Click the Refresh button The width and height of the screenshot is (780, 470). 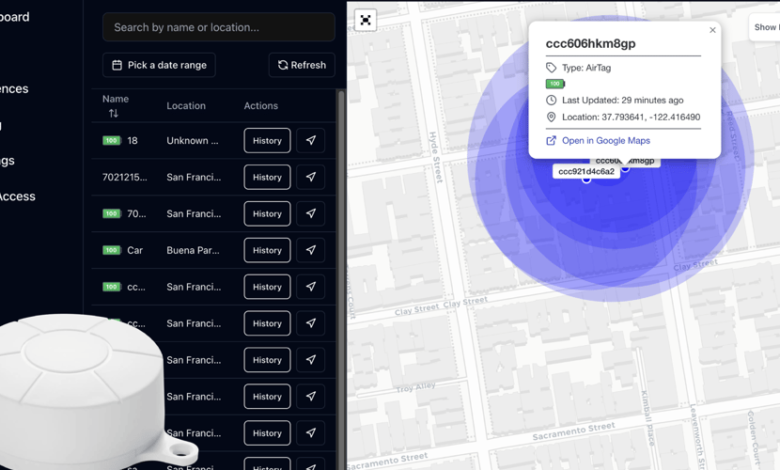(x=301, y=65)
